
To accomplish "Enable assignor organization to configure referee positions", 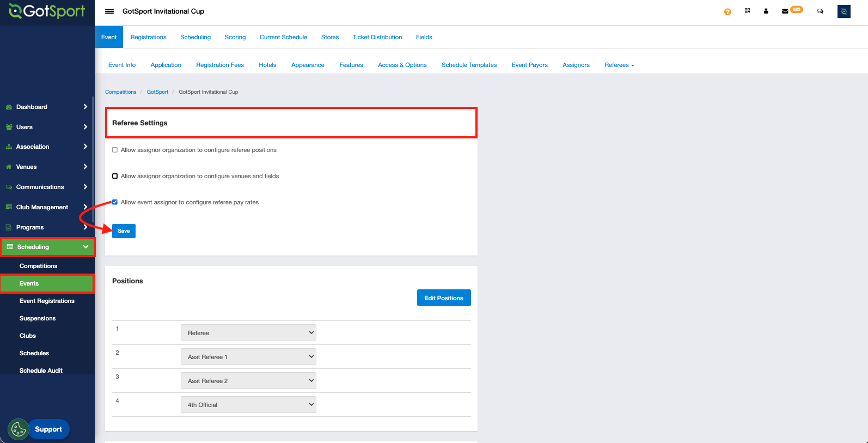I will click(115, 150).
